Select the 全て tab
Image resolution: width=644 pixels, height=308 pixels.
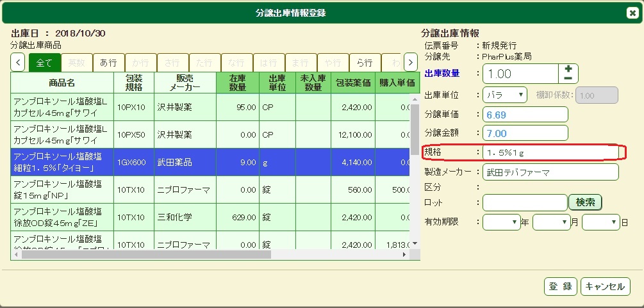[45, 63]
